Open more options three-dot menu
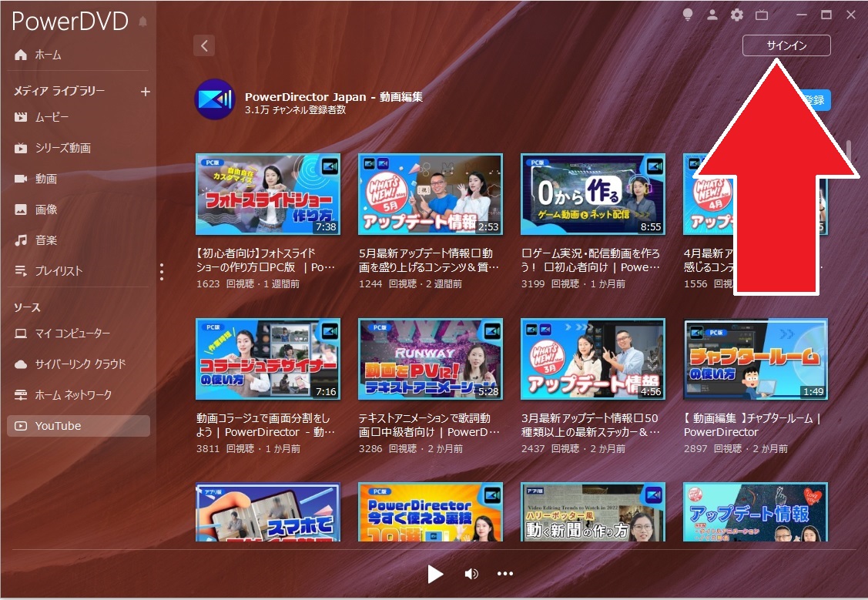Screen dimensions: 868x600 tap(505, 574)
